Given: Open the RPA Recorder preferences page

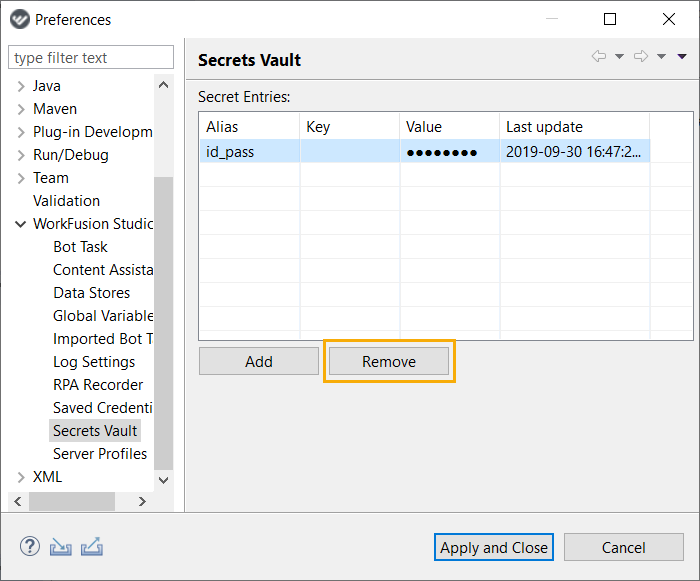Looking at the screenshot, I should (98, 385).
